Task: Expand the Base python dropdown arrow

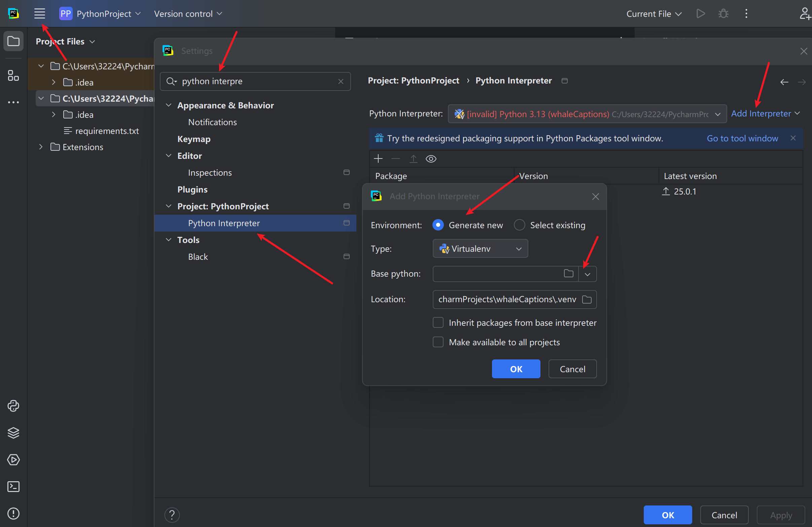Action: 588,274
